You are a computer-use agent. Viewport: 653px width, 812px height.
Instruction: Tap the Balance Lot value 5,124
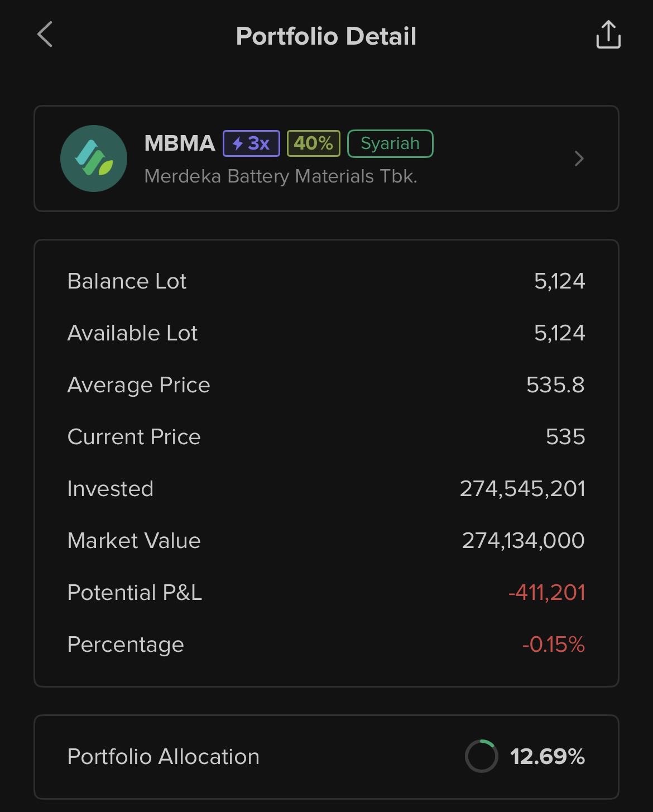tap(559, 281)
